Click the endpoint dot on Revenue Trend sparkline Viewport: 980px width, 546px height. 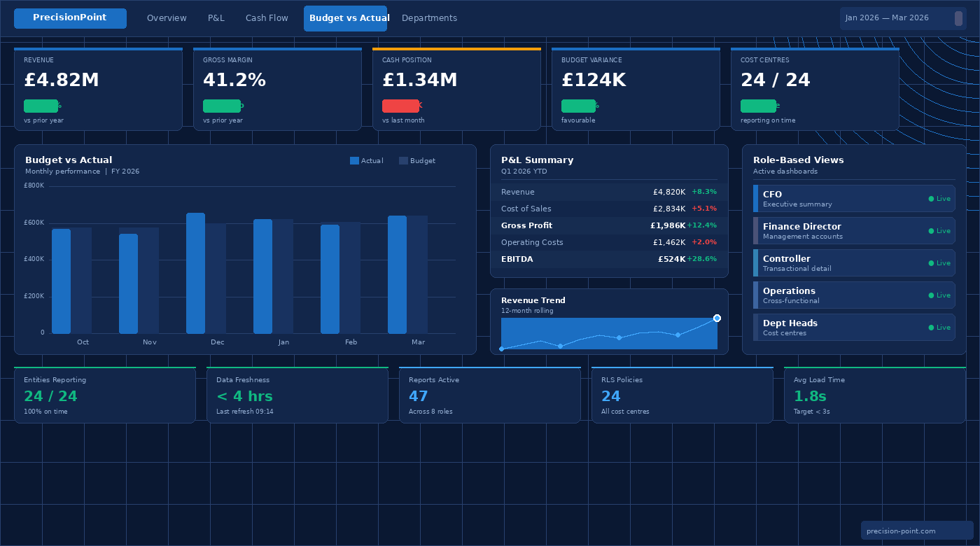pyautogui.click(x=716, y=317)
